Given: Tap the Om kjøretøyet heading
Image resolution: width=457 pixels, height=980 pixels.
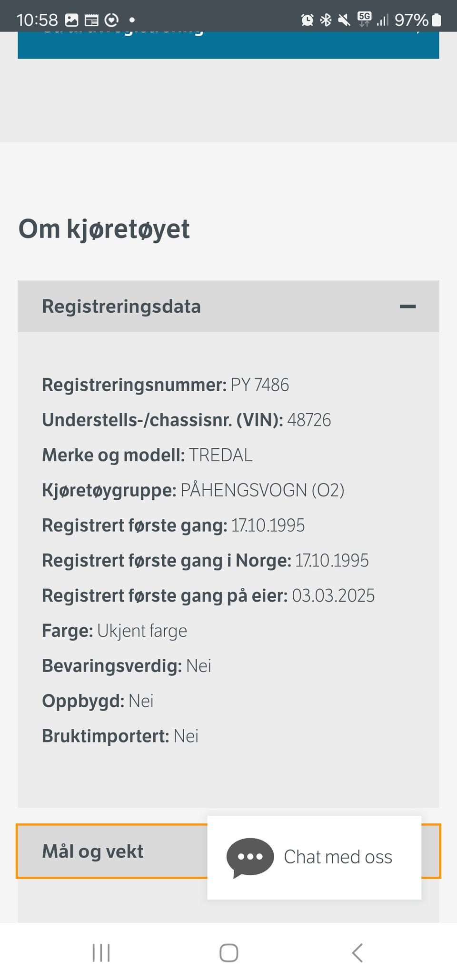Looking at the screenshot, I should 104,229.
